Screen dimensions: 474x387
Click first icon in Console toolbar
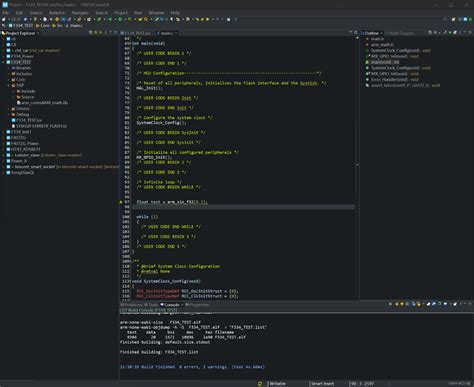coord(390,304)
